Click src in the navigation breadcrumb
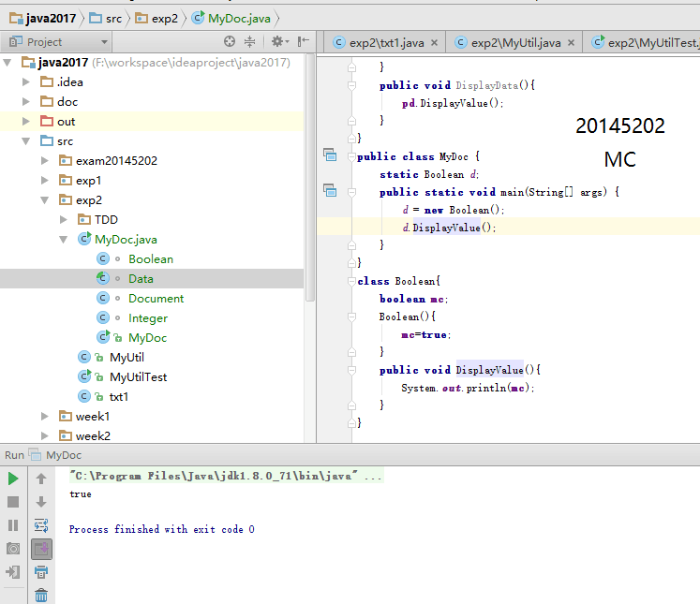700x604 pixels. [x=106, y=19]
